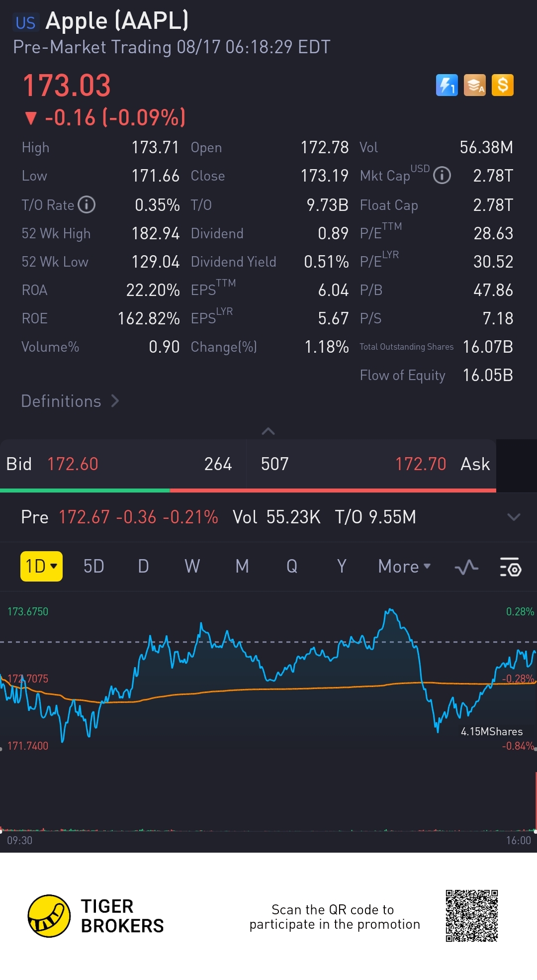The width and height of the screenshot is (537, 980).
Task: Tap the bid-ask ratio bar
Action: pyautogui.click(x=248, y=490)
